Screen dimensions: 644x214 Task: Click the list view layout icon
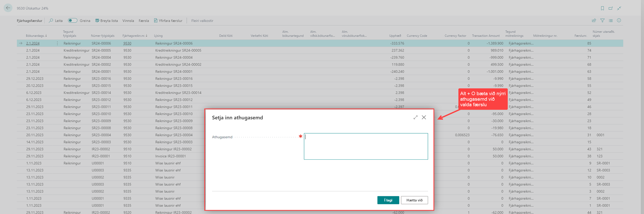pyautogui.click(x=610, y=21)
